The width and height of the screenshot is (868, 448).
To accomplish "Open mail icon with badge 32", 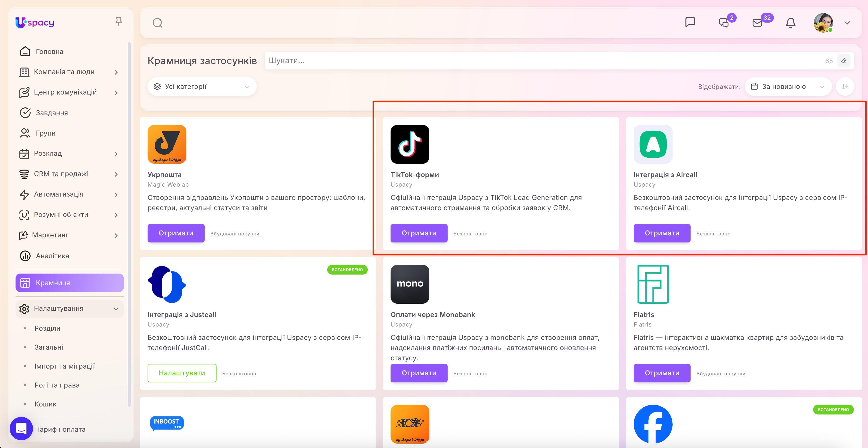I will 757,23.
